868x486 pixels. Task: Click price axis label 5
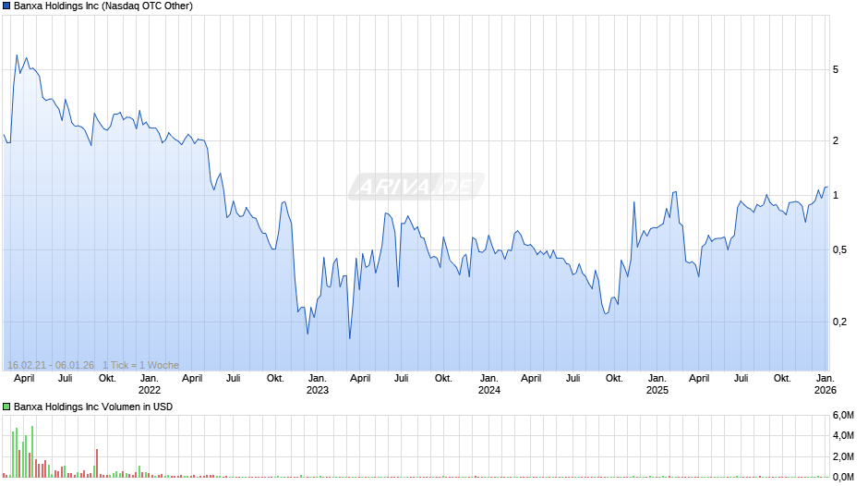coord(836,70)
